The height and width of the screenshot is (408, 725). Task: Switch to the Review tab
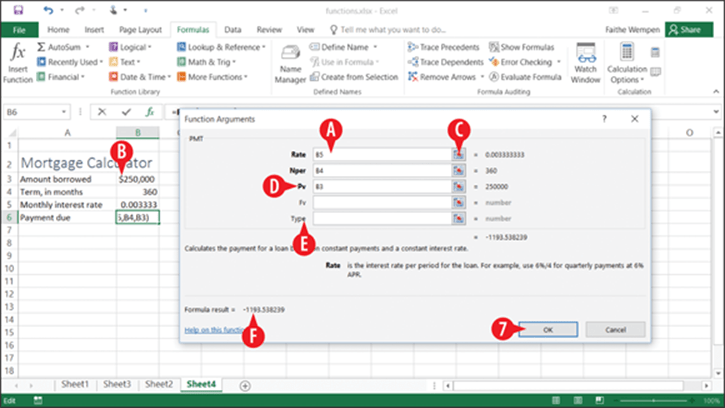click(x=269, y=30)
